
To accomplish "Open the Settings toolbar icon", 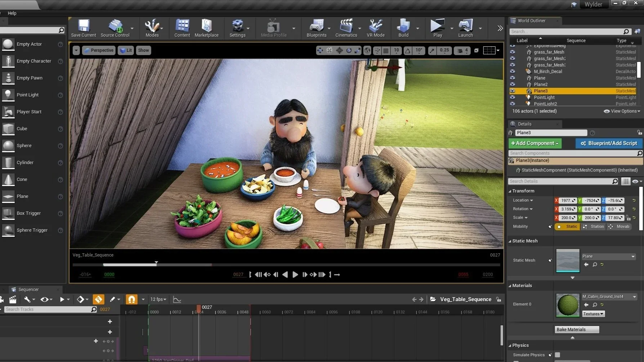I will (x=237, y=28).
